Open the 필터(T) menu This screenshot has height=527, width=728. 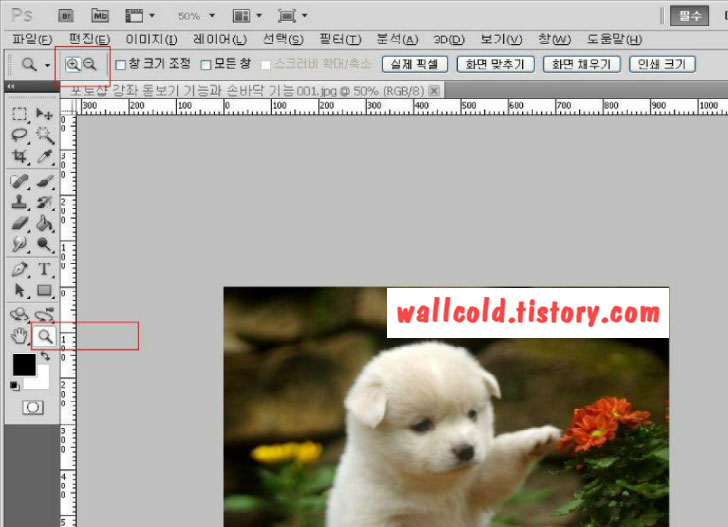340,39
